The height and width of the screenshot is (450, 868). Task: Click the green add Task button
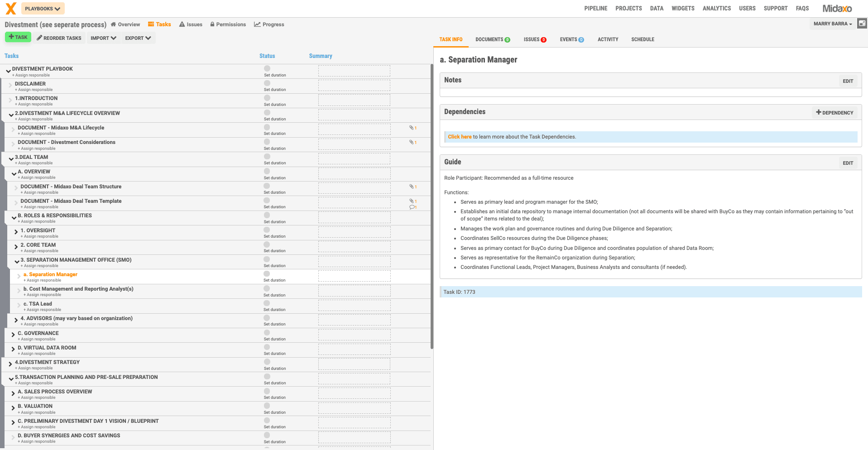click(18, 37)
